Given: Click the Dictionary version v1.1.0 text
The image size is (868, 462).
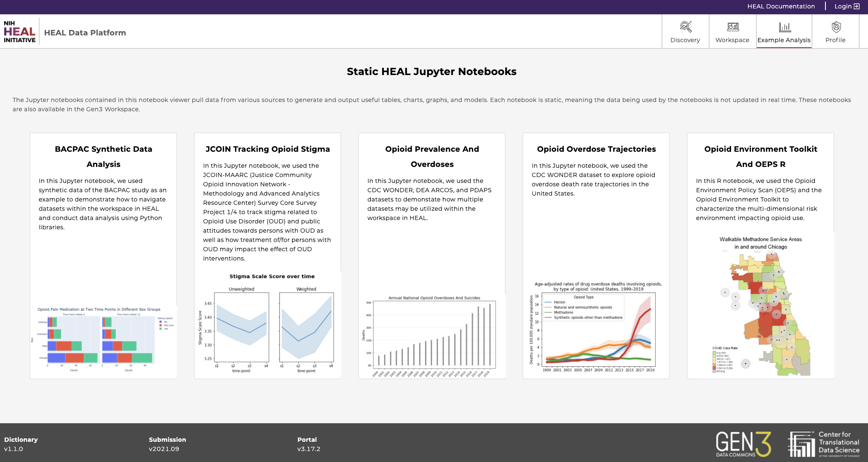Looking at the screenshot, I should point(13,449).
